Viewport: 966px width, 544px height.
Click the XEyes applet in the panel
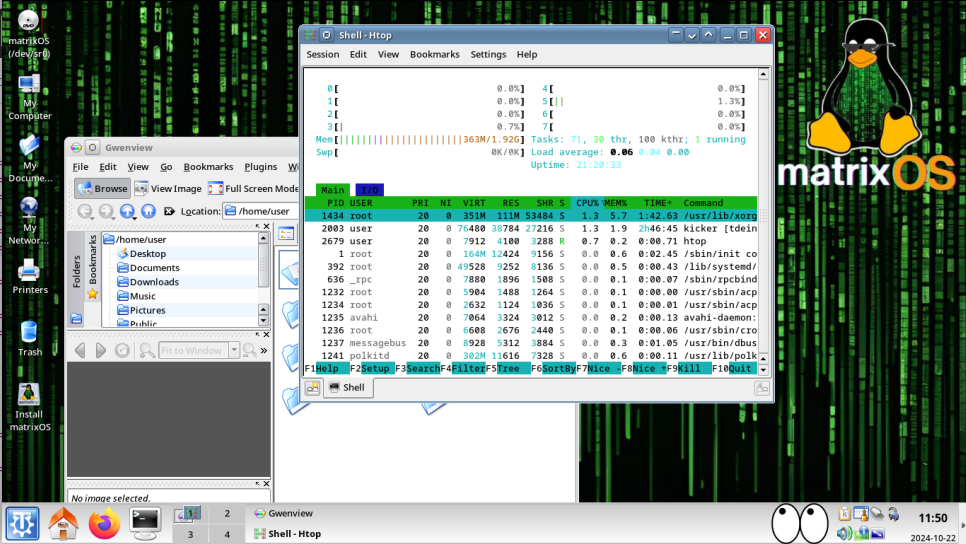tap(800, 523)
